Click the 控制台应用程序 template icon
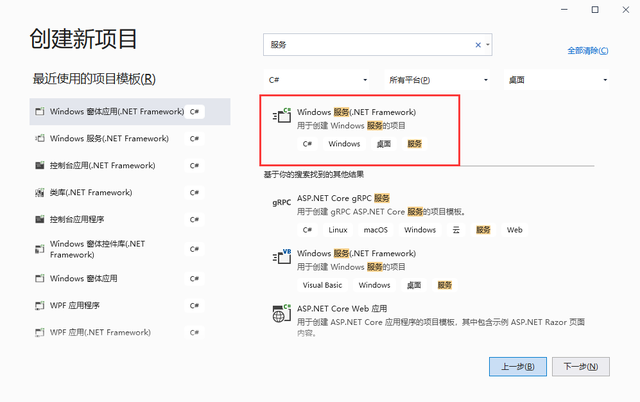This screenshot has height=402, width=640. tap(40, 219)
